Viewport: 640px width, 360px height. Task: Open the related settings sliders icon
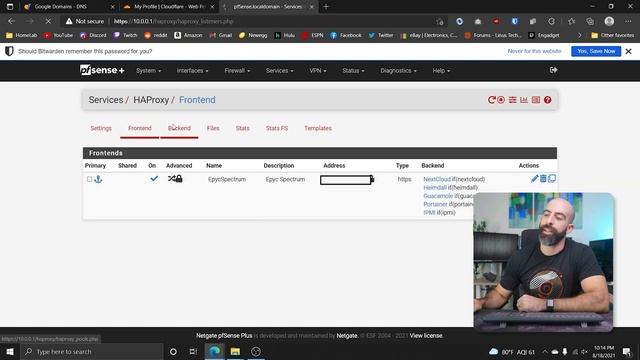[x=512, y=100]
